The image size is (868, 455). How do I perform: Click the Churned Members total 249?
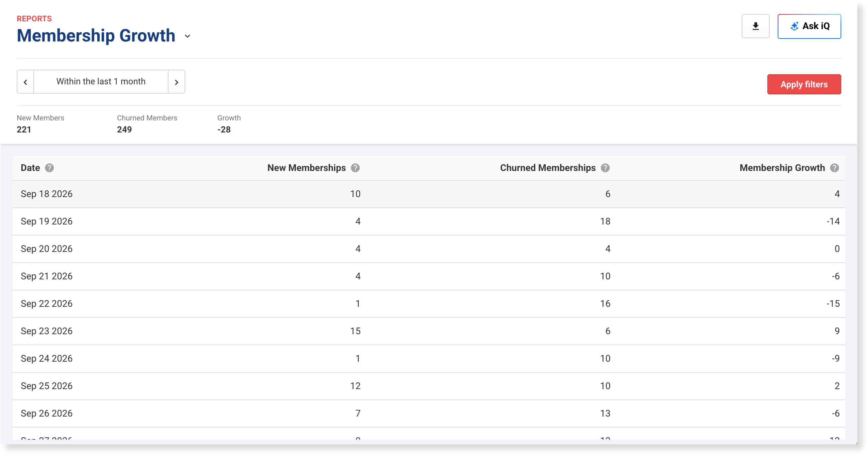pyautogui.click(x=124, y=129)
